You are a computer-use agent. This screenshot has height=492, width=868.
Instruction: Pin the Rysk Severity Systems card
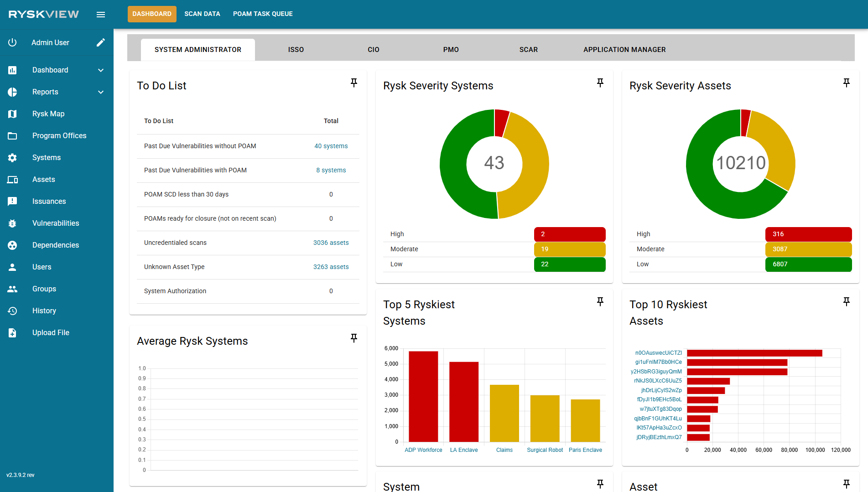(x=600, y=83)
